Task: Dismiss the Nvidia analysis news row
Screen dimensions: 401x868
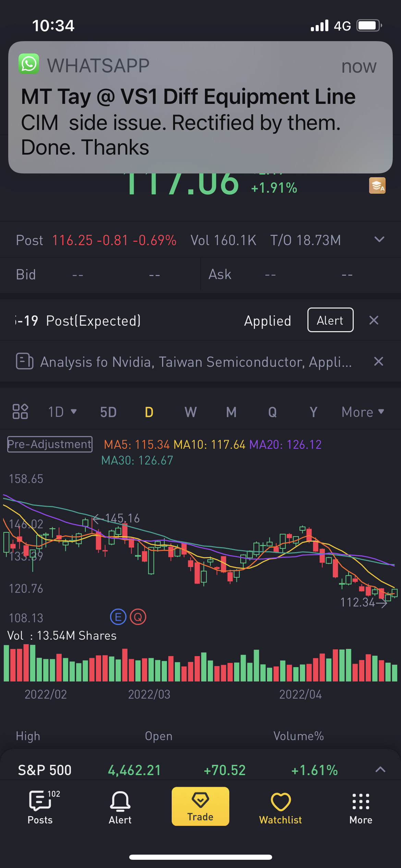Action: [x=378, y=361]
